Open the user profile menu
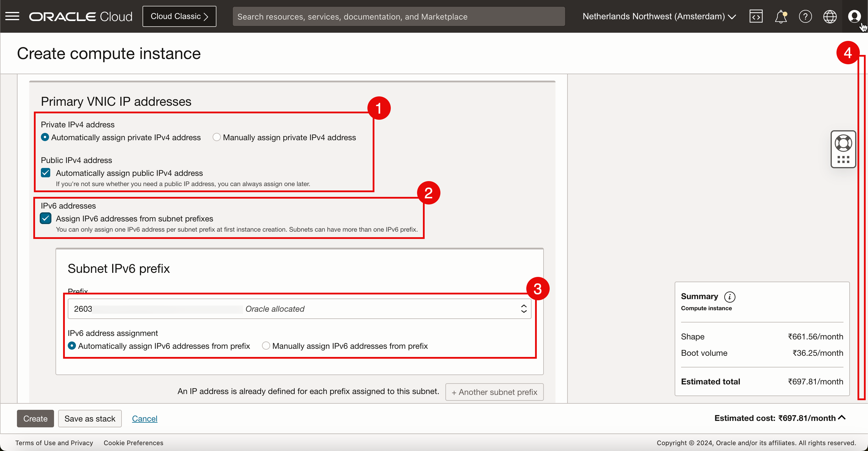Image resolution: width=868 pixels, height=451 pixels. tap(854, 16)
